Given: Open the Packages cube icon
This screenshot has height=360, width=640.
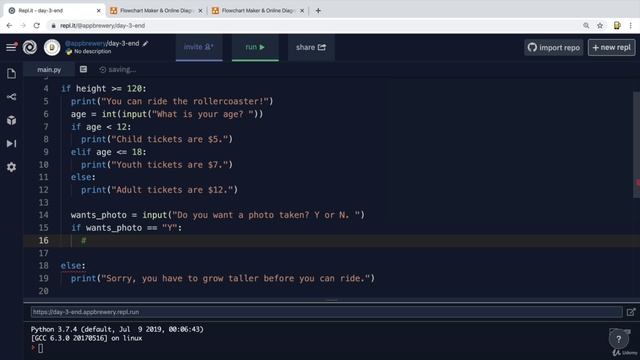Looking at the screenshot, I should pos(11,120).
